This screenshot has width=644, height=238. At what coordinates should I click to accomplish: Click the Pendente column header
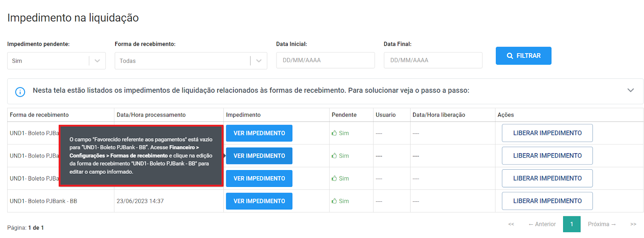point(344,115)
